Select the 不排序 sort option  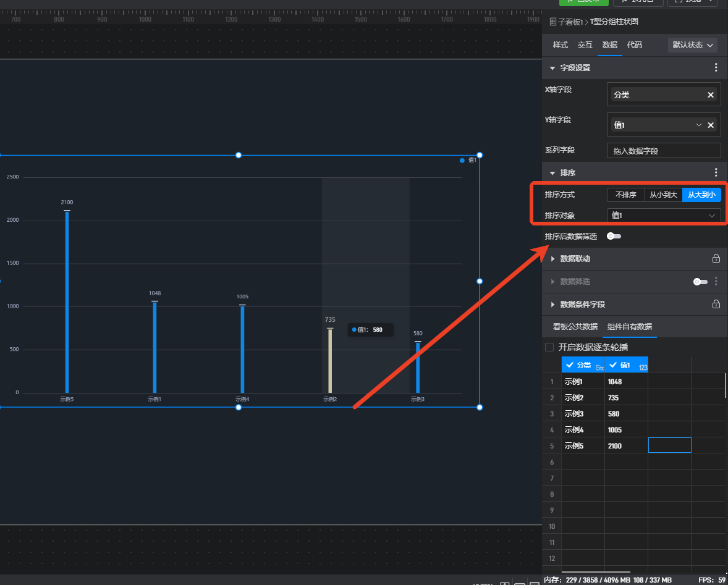pyautogui.click(x=626, y=195)
